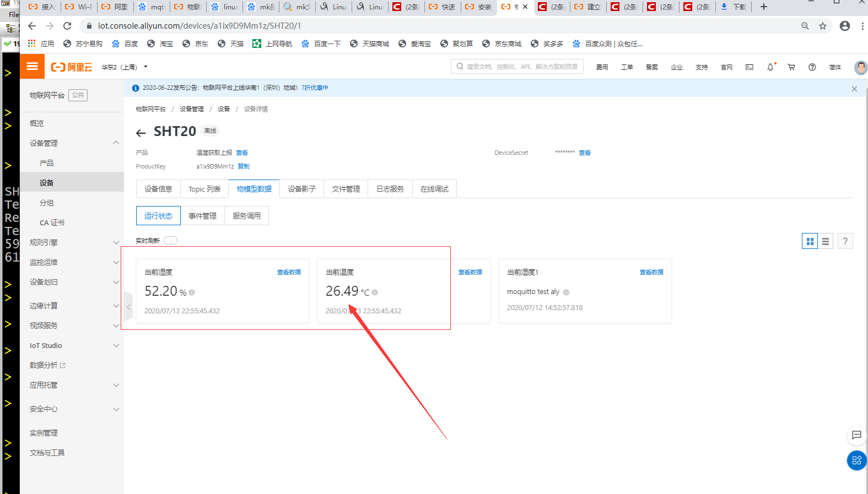
Task: Open a new browser tab with plus
Action: tap(764, 7)
